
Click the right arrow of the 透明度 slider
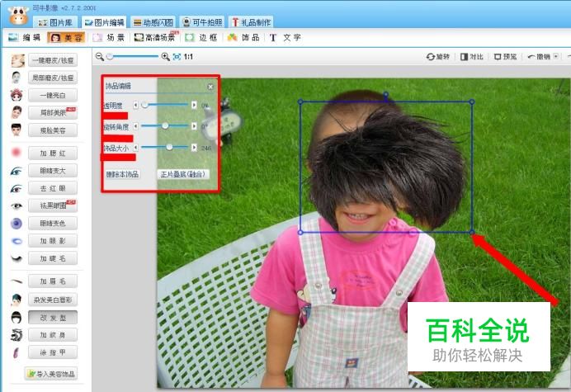click(x=194, y=105)
